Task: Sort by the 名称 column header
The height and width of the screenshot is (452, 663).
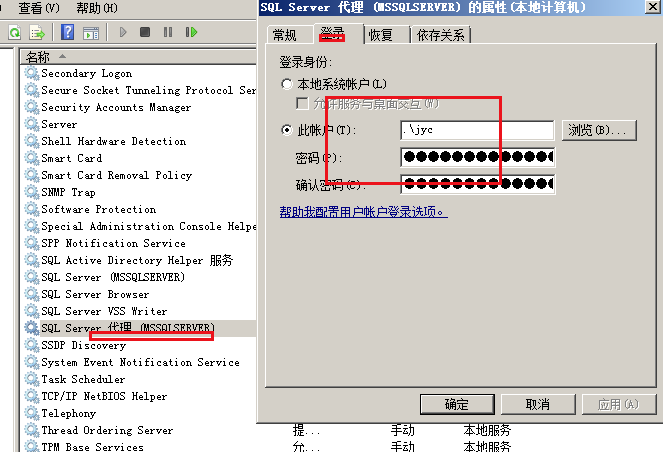Action: 137,56
